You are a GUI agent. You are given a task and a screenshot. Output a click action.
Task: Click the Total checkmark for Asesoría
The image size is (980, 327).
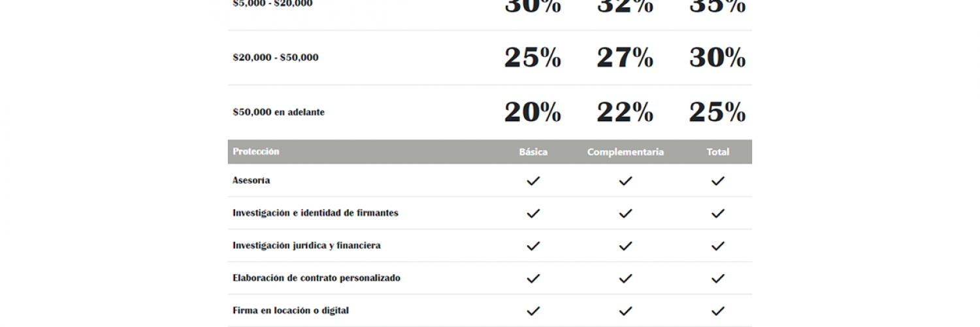(718, 181)
